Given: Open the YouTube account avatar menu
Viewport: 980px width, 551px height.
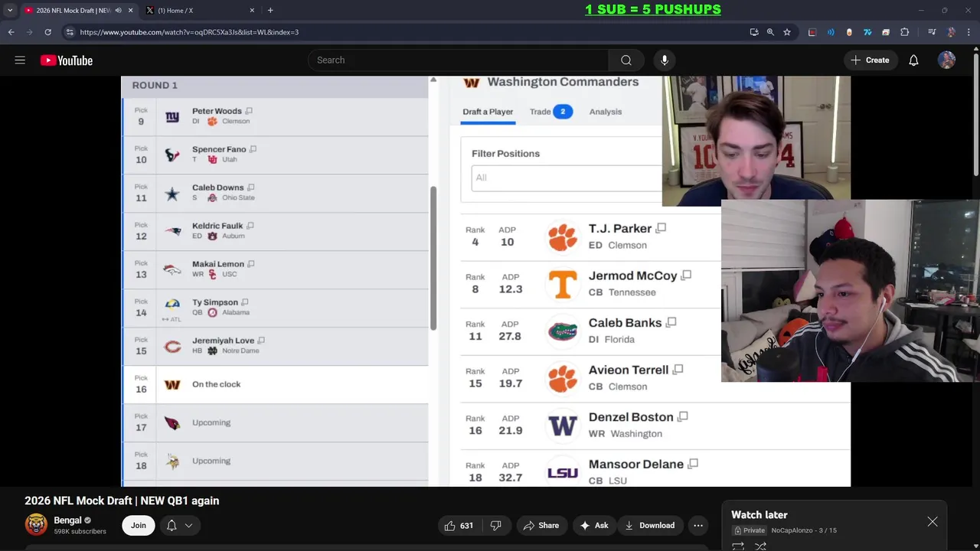Looking at the screenshot, I should [947, 60].
